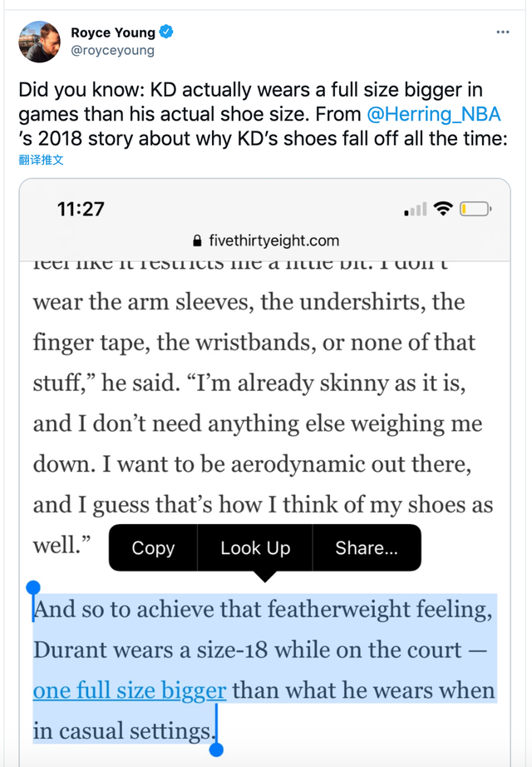Click the 11:27 clock in status bar

tap(81, 209)
